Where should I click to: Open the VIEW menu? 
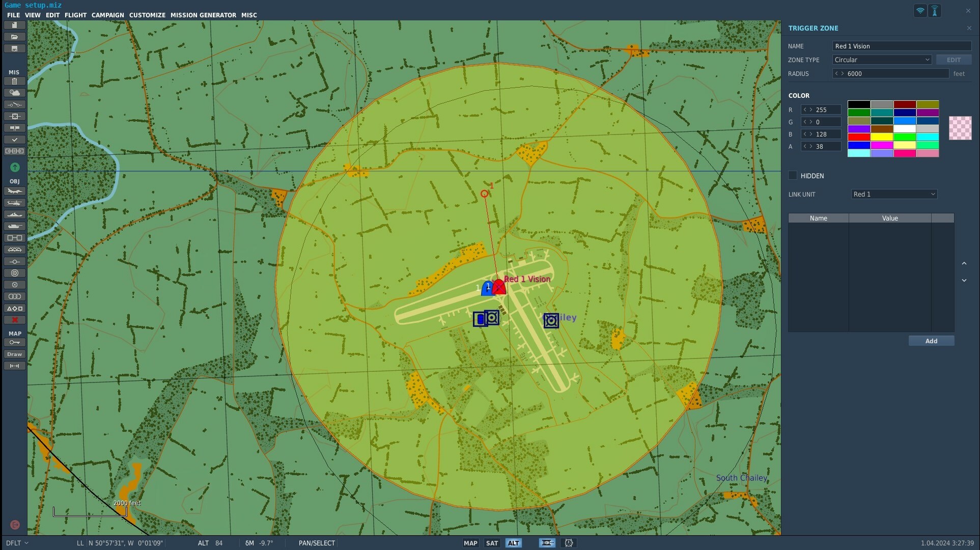coord(33,15)
